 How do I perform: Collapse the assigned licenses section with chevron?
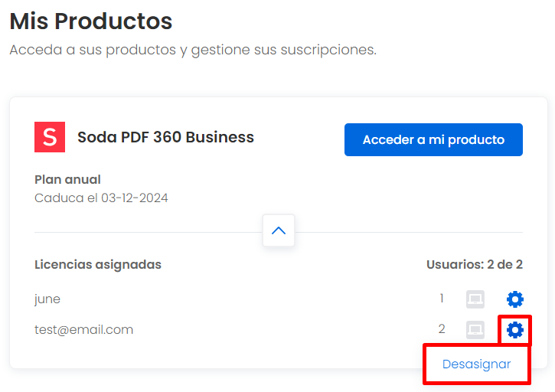pyautogui.click(x=279, y=230)
